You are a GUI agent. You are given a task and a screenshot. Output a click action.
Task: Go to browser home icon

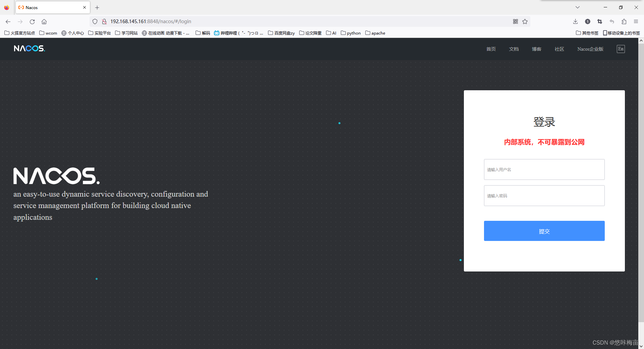[x=44, y=21]
